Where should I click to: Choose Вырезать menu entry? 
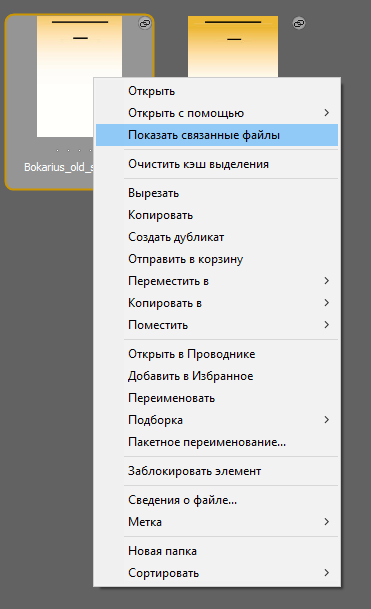click(217, 193)
